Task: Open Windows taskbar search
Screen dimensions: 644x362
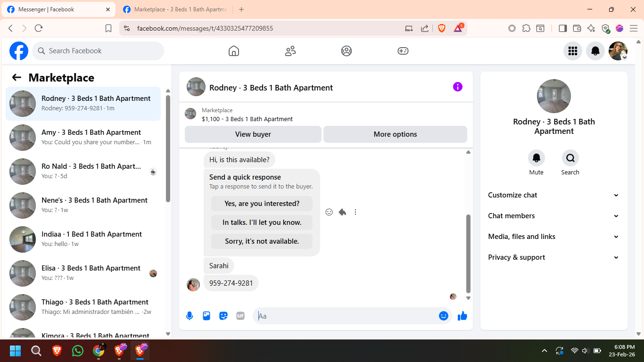Action: tap(36, 351)
